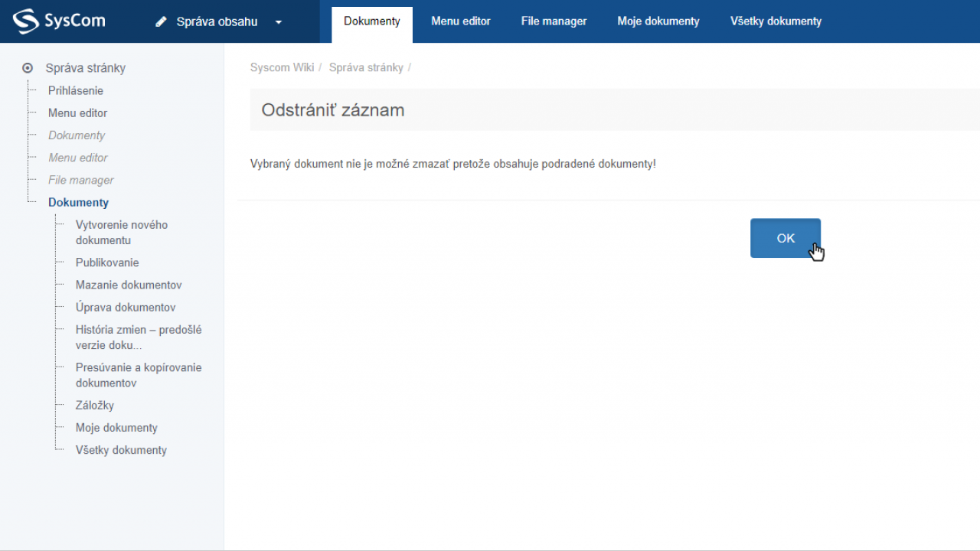The image size is (980, 551).
Task: Open the File manager tab
Action: [x=554, y=21]
